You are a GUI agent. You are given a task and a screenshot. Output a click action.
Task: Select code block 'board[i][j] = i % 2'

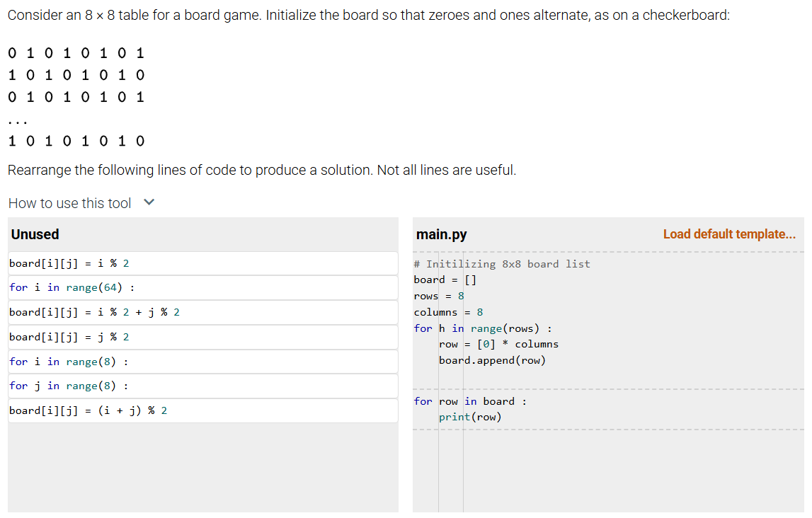203,263
